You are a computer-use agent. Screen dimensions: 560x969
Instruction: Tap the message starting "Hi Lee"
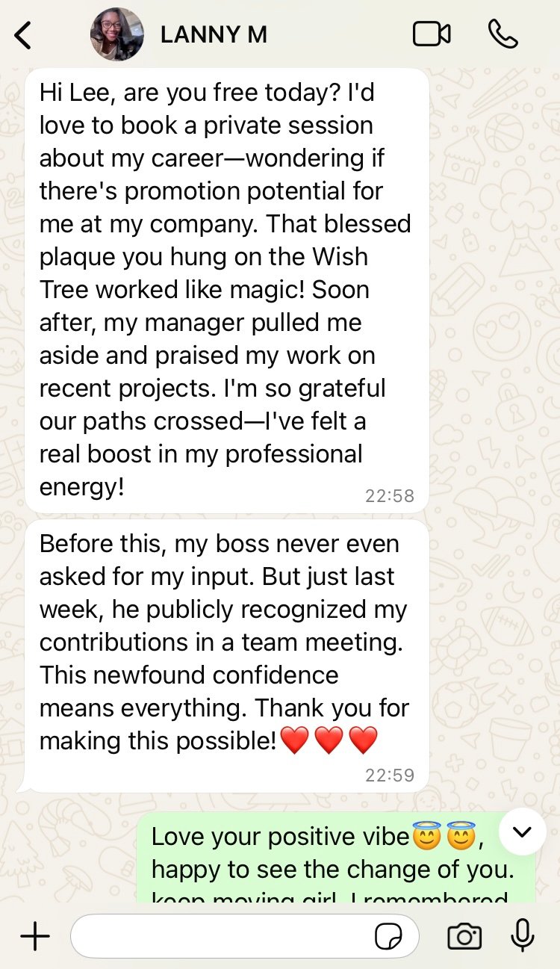pyautogui.click(x=224, y=290)
